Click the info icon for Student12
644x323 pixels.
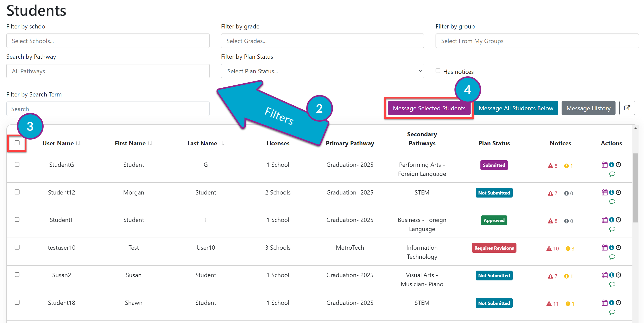[611, 192]
